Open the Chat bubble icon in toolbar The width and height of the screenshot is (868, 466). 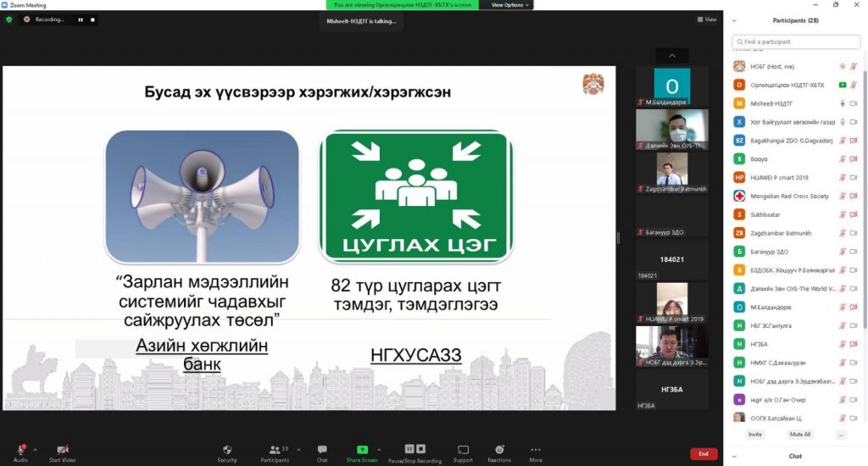(x=322, y=450)
